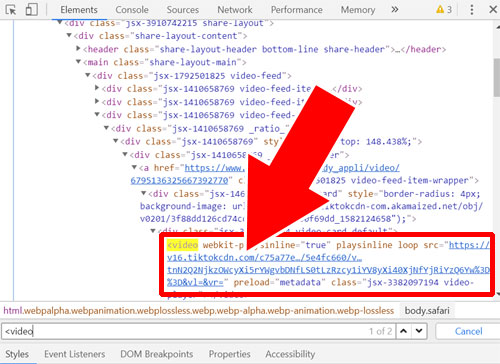The image size is (500, 364).
Task: Expand the share-layout-header element
Action: click(x=79, y=49)
